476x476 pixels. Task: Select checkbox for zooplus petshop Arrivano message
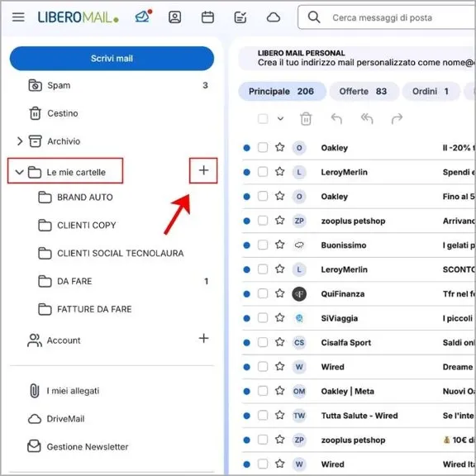click(x=263, y=221)
